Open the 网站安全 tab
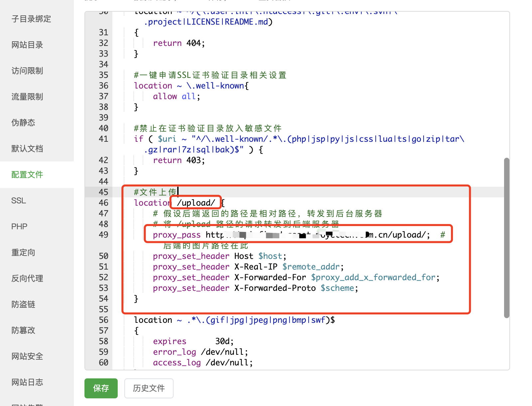The image size is (532, 406). pyautogui.click(x=27, y=356)
